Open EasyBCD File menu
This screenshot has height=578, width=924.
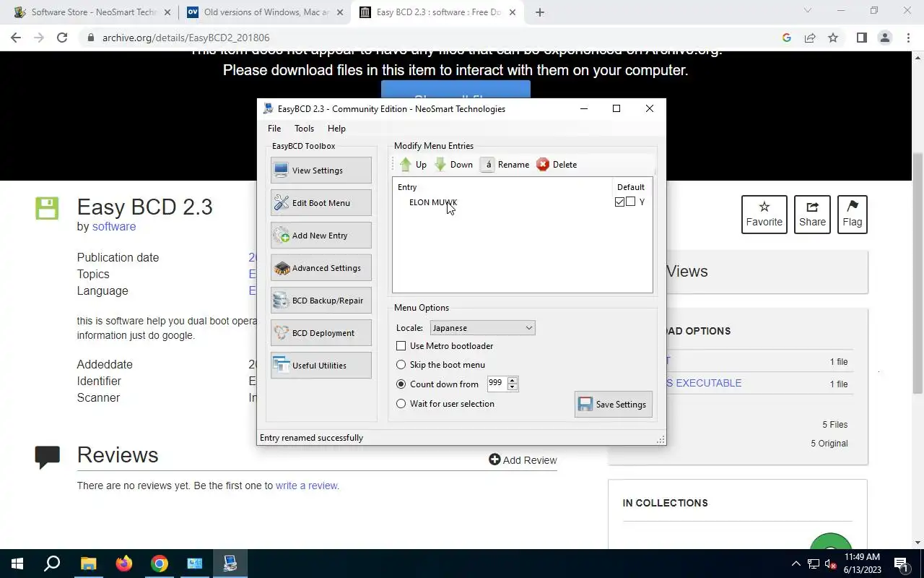pyautogui.click(x=274, y=129)
